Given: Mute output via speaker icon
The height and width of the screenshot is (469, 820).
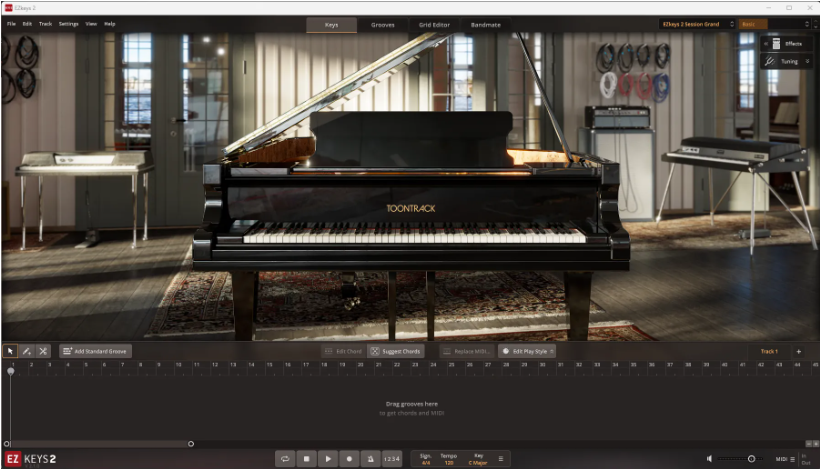Looking at the screenshot, I should [x=710, y=459].
